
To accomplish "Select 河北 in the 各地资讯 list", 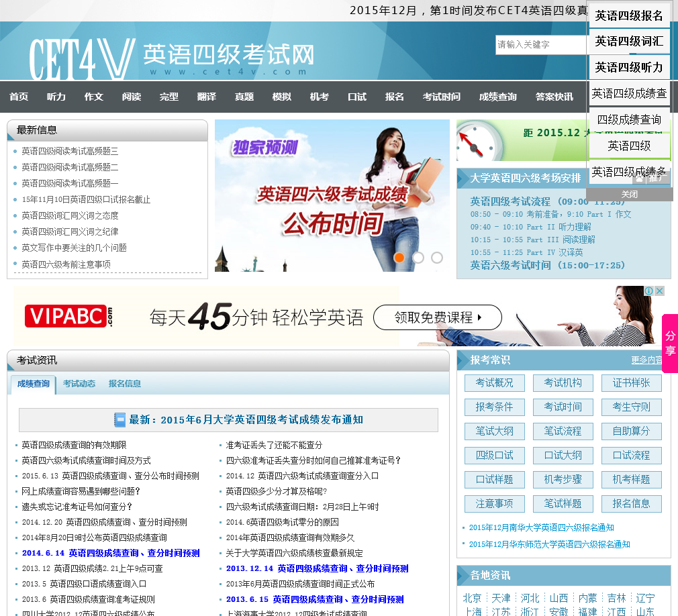I will 530,599.
